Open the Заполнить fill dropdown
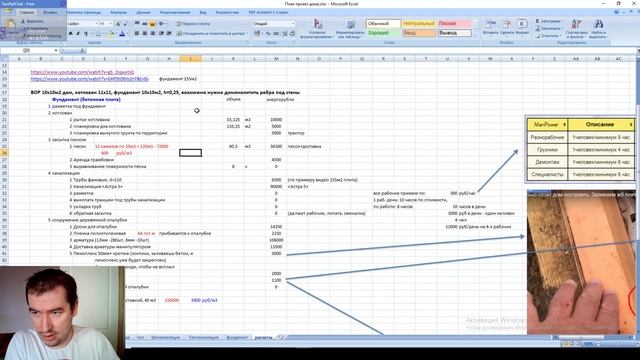The image size is (640, 360). click(549, 29)
